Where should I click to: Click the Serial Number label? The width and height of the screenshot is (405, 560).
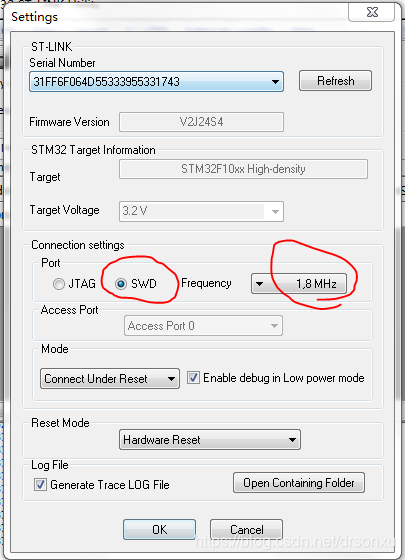[62, 63]
